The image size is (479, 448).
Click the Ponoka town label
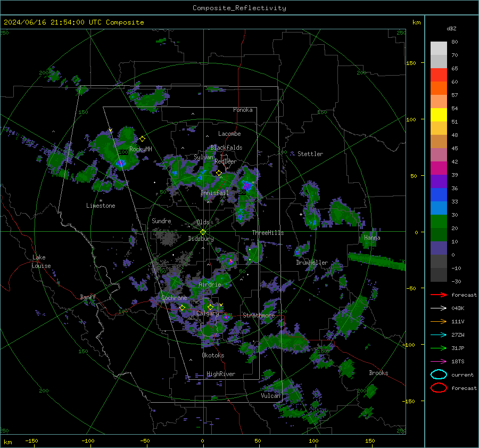(x=243, y=110)
